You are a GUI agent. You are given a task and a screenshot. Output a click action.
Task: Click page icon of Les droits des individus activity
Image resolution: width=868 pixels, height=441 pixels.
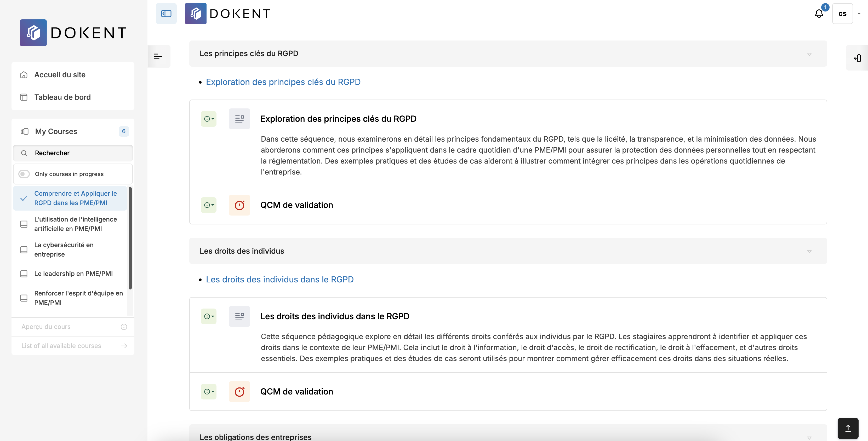(239, 316)
